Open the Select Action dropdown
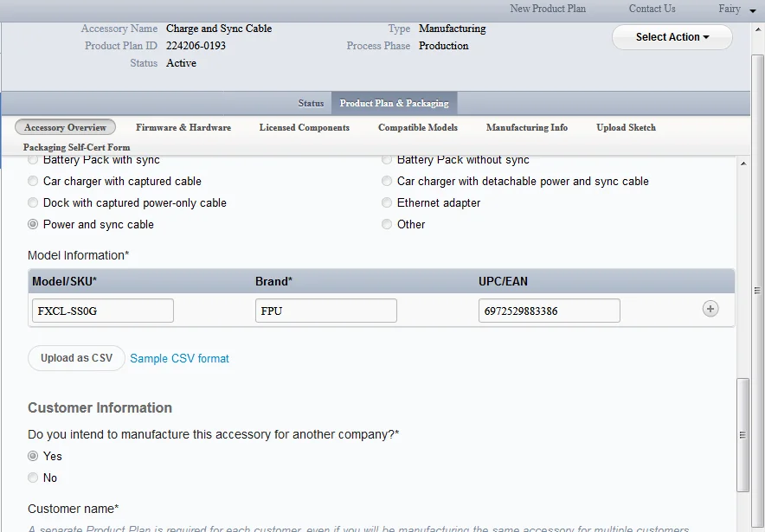This screenshot has width=765, height=532. tap(672, 37)
